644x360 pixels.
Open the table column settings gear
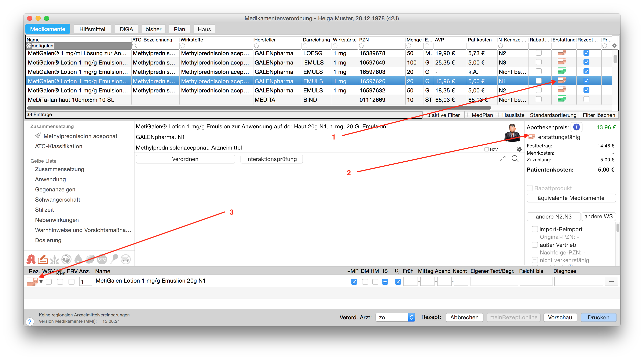pos(614,46)
